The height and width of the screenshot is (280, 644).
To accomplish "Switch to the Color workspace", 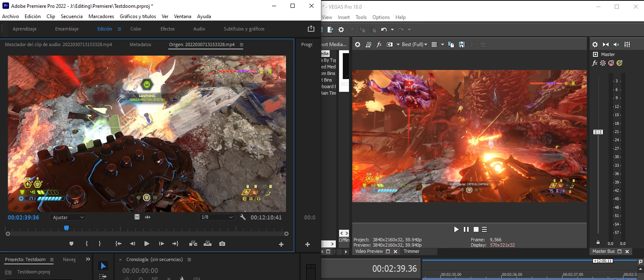I will [136, 29].
